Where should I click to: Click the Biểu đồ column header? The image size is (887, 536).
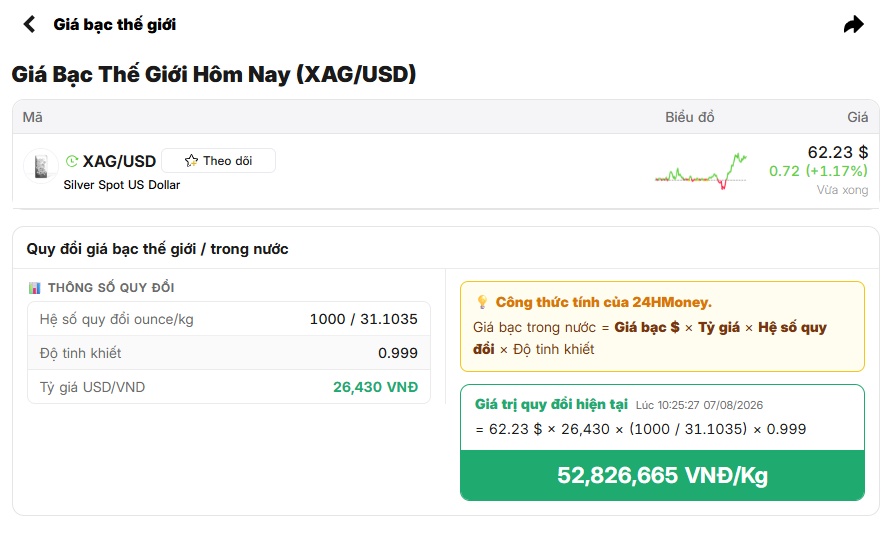690,117
